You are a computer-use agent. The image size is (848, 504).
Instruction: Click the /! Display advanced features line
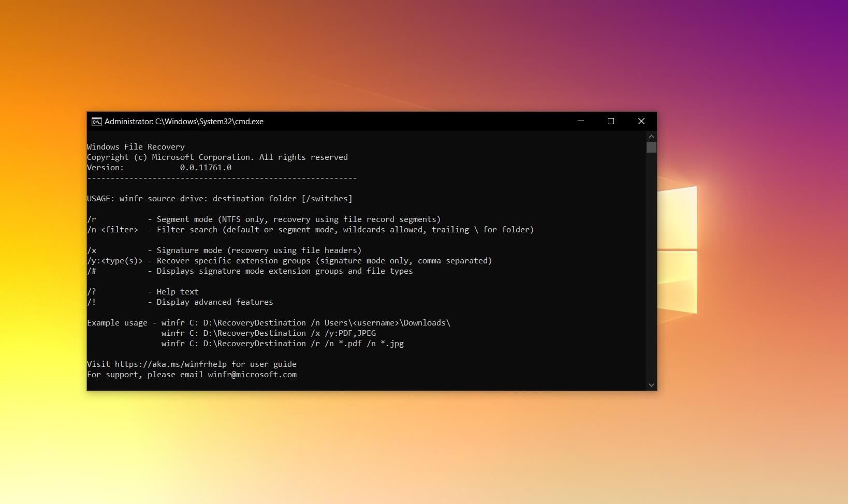pyautogui.click(x=180, y=302)
